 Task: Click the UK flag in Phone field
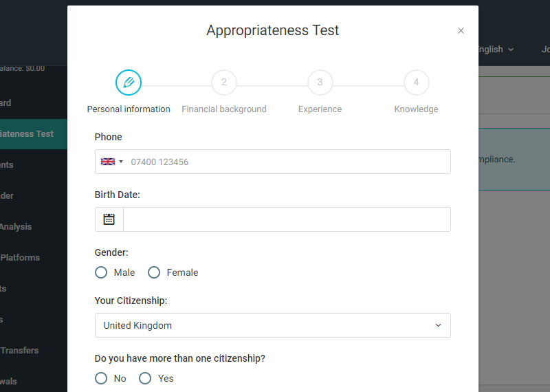[x=108, y=162]
